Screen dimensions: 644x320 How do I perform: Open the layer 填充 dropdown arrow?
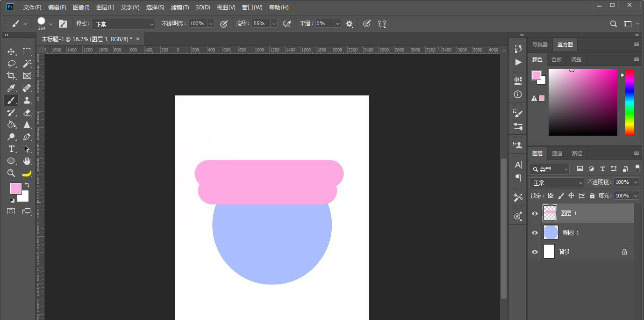click(636, 196)
